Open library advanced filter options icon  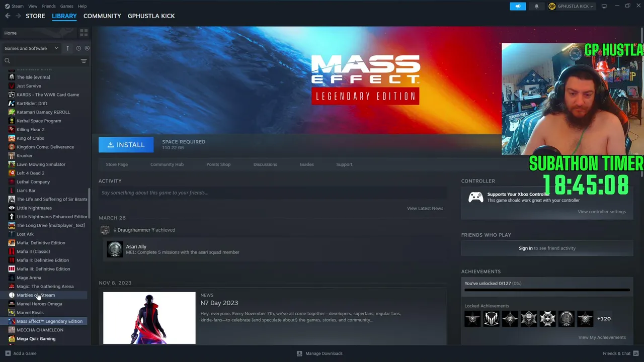tap(84, 61)
